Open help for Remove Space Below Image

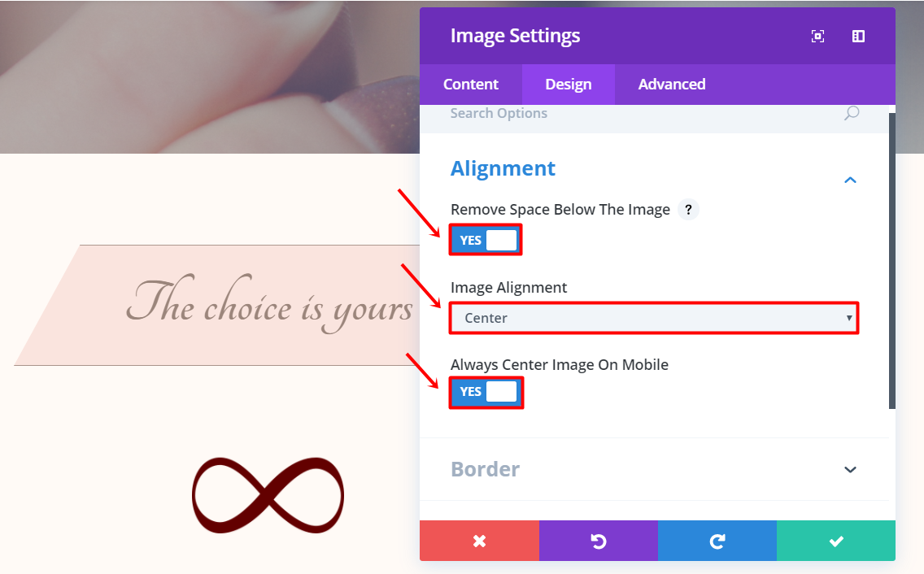(688, 210)
